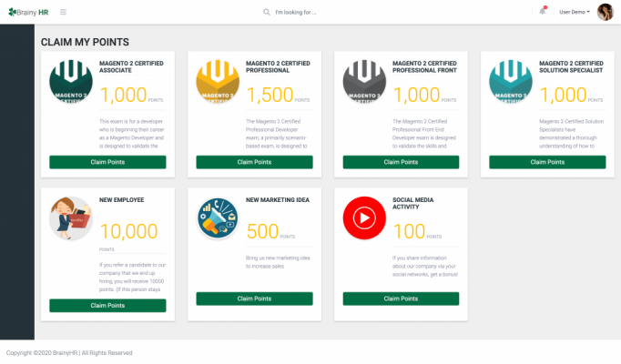Screen dimensions: 621x364
Task: Click the "New Marketing Idea" title
Action: pyautogui.click(x=277, y=200)
